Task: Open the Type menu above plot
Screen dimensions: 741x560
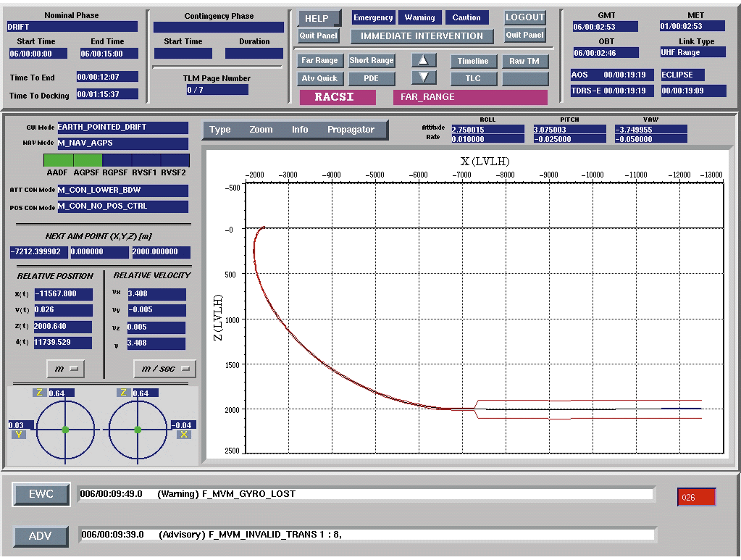Action: click(219, 130)
